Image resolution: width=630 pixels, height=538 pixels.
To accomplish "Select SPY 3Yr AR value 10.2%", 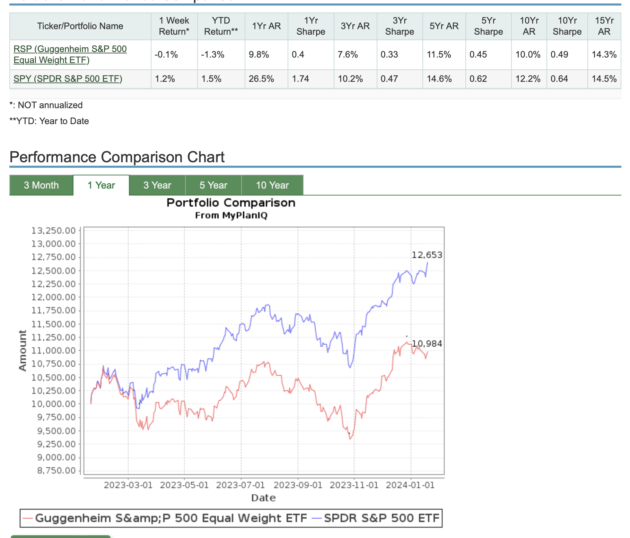I will [350, 79].
